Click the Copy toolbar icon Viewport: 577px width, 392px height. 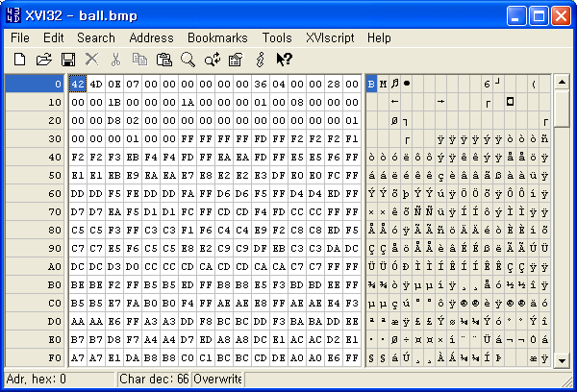pos(139,60)
